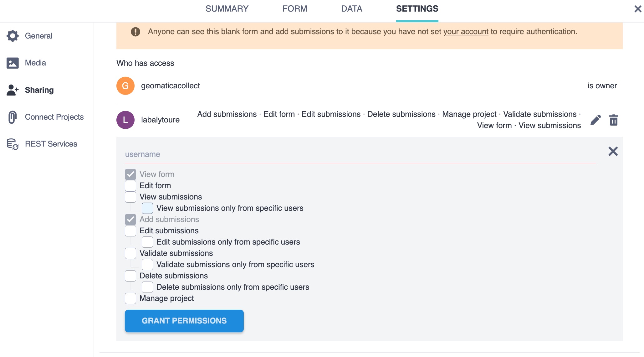The height and width of the screenshot is (357, 644).
Task: Check the View submissions checkbox
Action: point(130,197)
